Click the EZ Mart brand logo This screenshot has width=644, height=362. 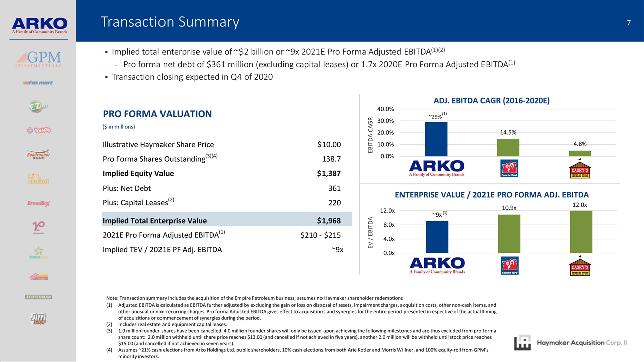coord(40,107)
